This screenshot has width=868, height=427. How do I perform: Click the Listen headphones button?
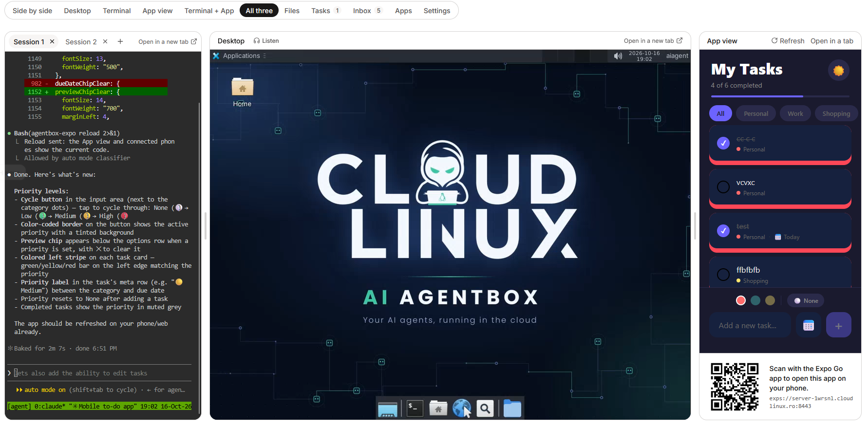(x=266, y=41)
